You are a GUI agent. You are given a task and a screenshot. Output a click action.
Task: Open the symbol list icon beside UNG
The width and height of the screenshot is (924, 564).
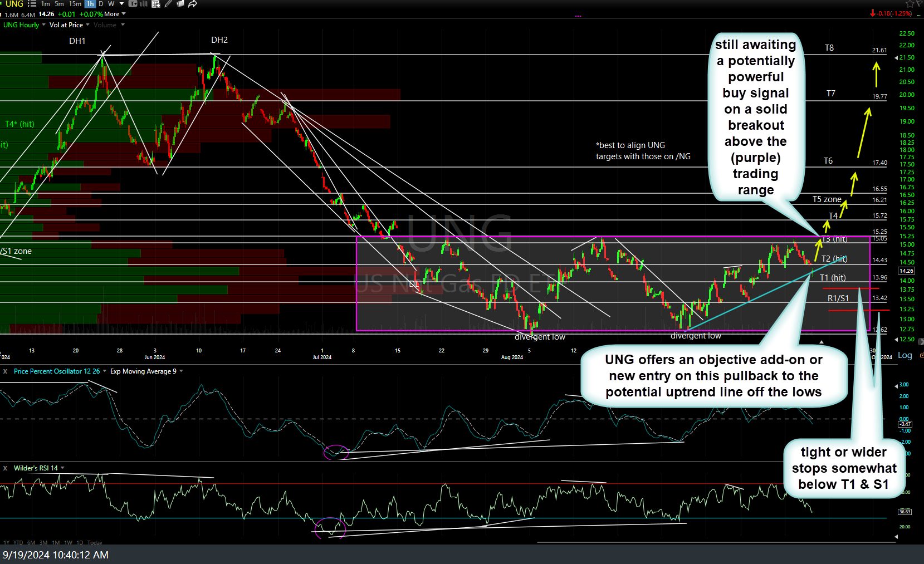pos(32,4)
